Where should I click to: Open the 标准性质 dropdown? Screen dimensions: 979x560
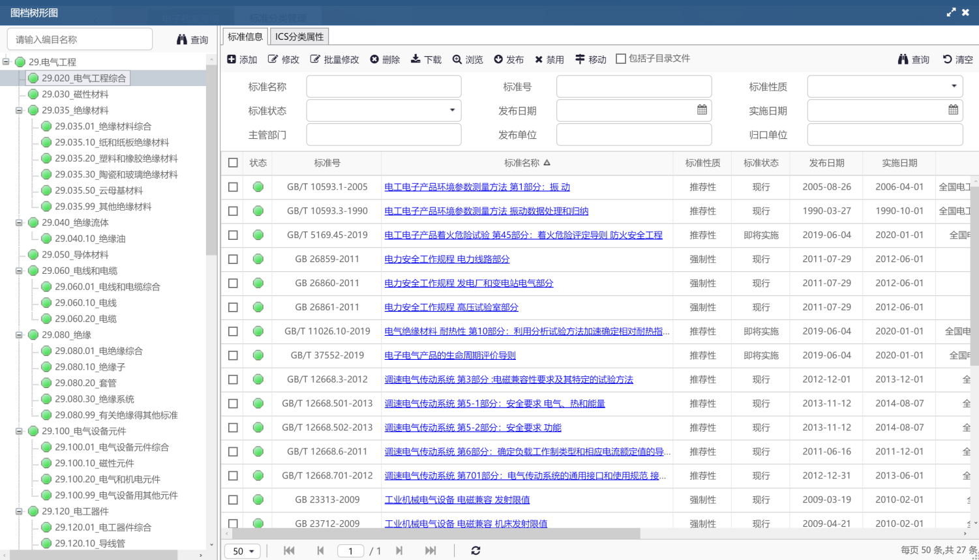(954, 86)
